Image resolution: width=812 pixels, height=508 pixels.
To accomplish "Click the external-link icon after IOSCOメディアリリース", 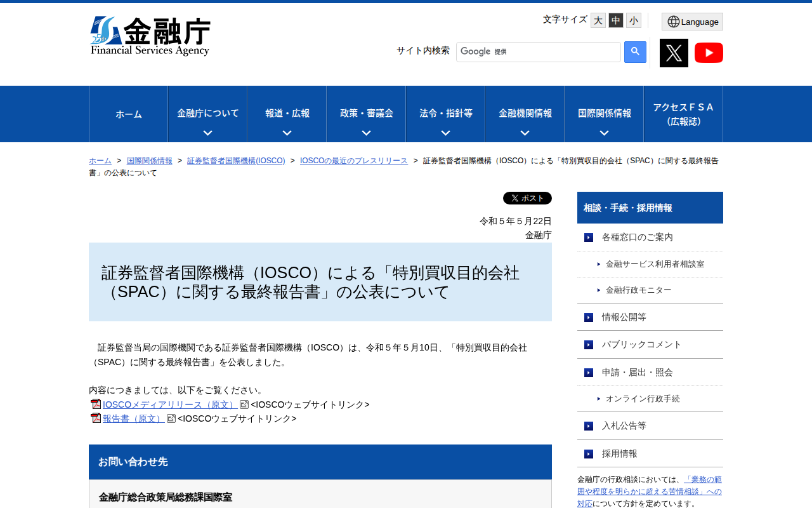I will point(244,404).
